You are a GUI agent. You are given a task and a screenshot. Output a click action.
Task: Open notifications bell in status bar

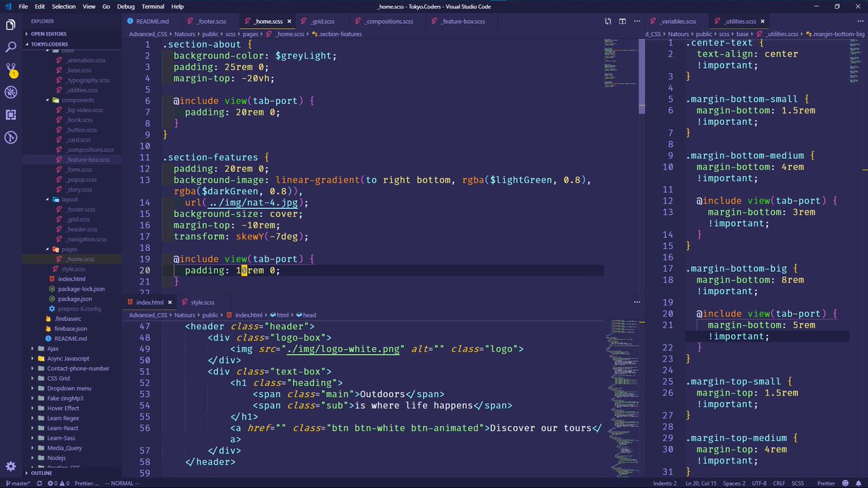point(860,483)
